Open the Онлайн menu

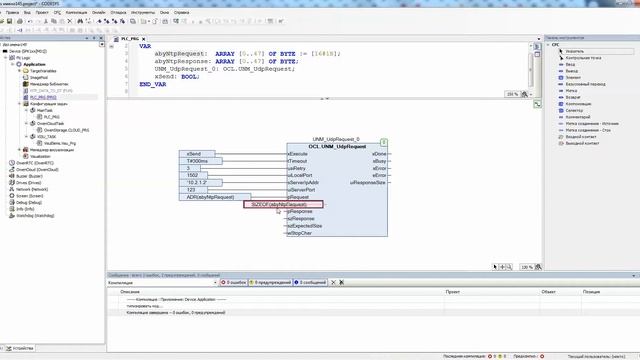click(98, 13)
